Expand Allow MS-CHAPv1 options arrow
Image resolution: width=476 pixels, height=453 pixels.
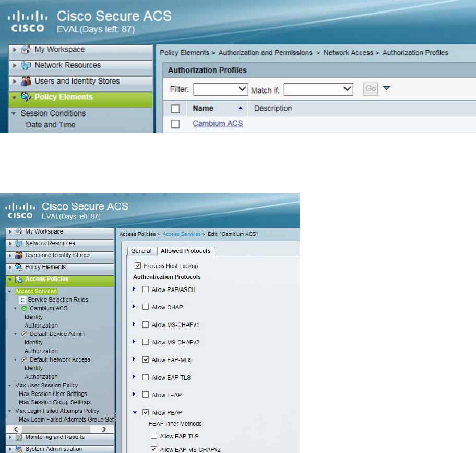click(x=134, y=324)
